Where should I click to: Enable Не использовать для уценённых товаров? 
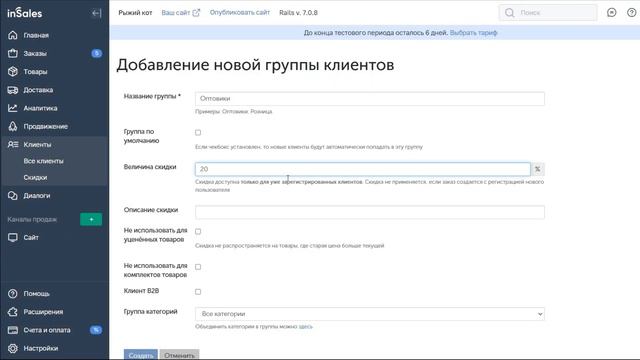click(198, 231)
